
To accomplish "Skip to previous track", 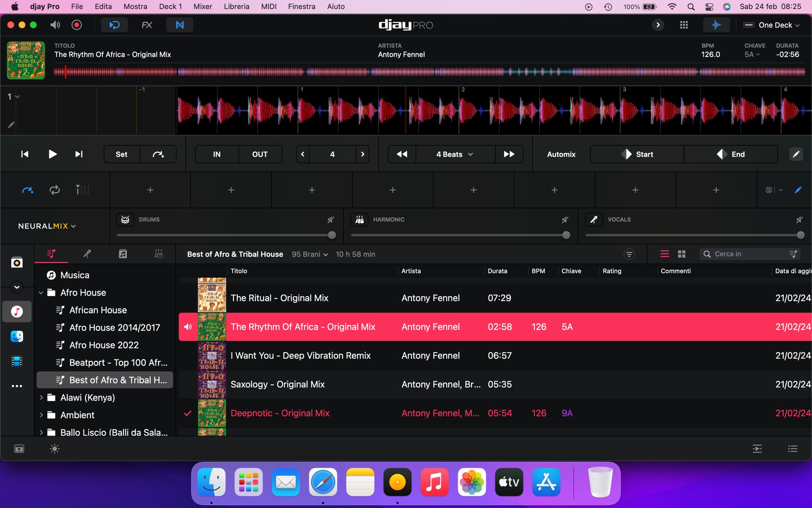I will [25, 154].
